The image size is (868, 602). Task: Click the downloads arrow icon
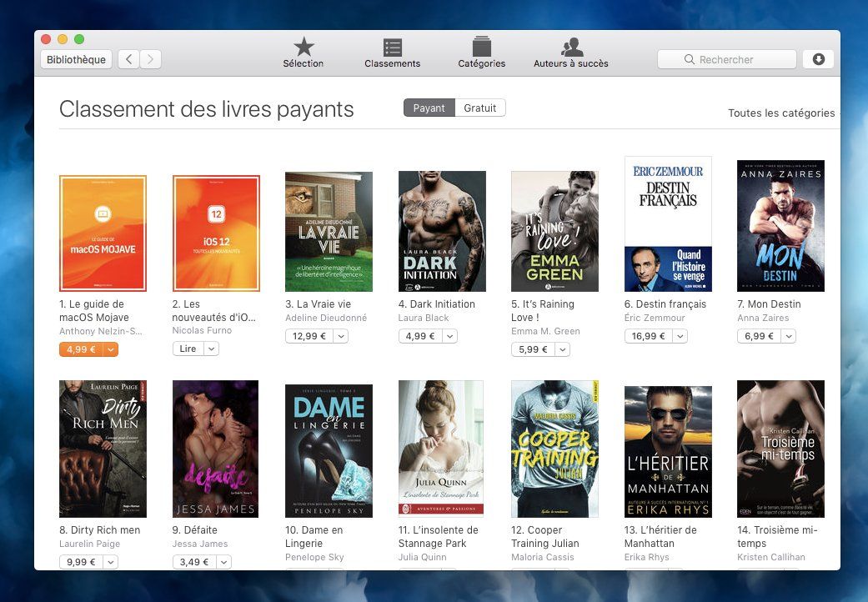point(818,59)
